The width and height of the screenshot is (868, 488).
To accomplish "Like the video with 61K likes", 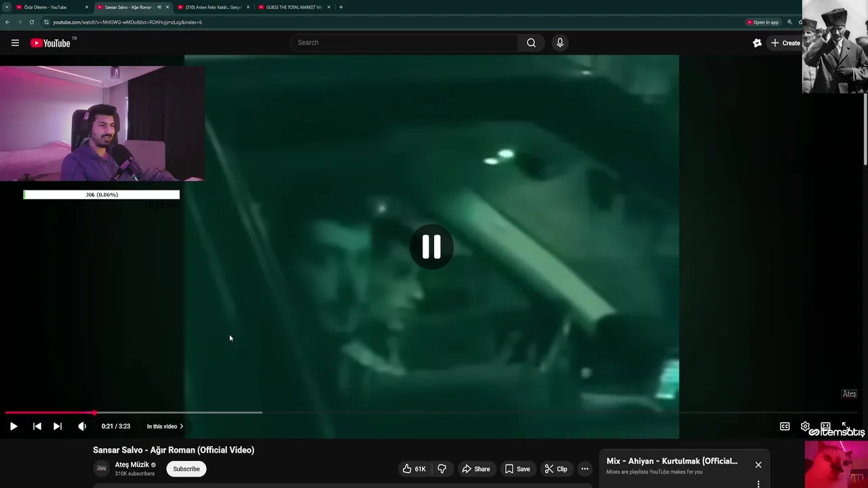I will tap(414, 469).
